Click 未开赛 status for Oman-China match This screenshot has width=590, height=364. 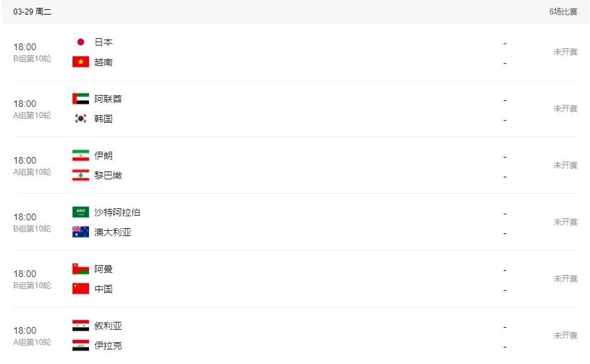[x=565, y=279]
